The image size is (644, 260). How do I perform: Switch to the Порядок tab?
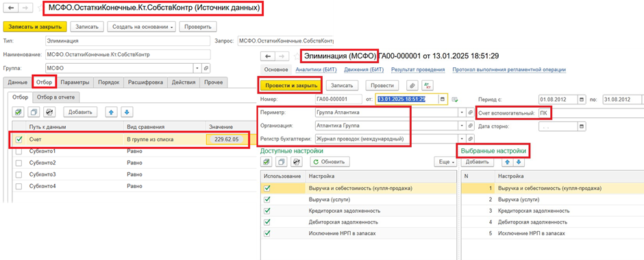click(109, 82)
